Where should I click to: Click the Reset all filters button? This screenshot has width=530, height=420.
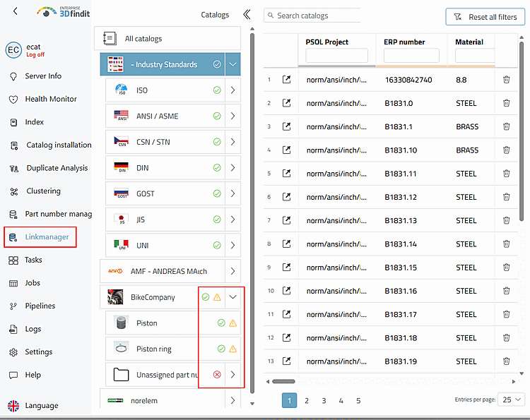point(485,17)
